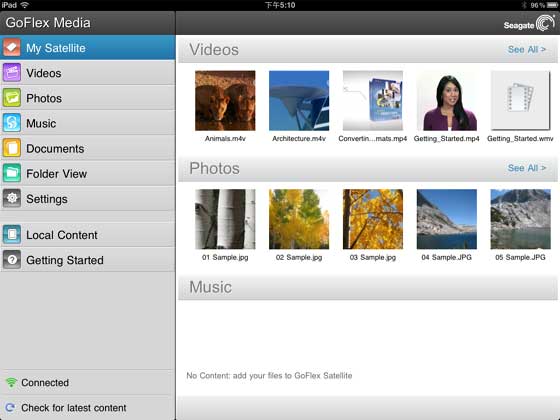Open the Architecture.m4v video thumbnail
Viewport: 560px width, 420px height.
click(299, 100)
